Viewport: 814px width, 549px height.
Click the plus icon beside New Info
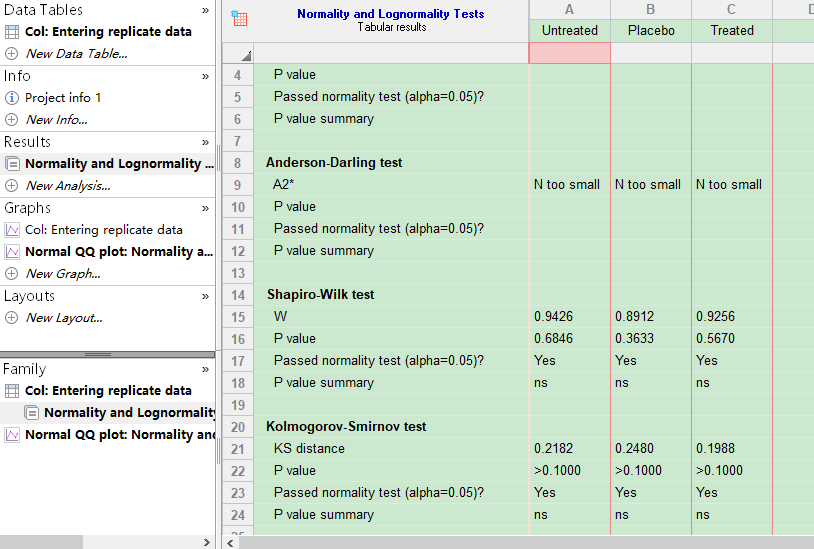click(x=12, y=120)
